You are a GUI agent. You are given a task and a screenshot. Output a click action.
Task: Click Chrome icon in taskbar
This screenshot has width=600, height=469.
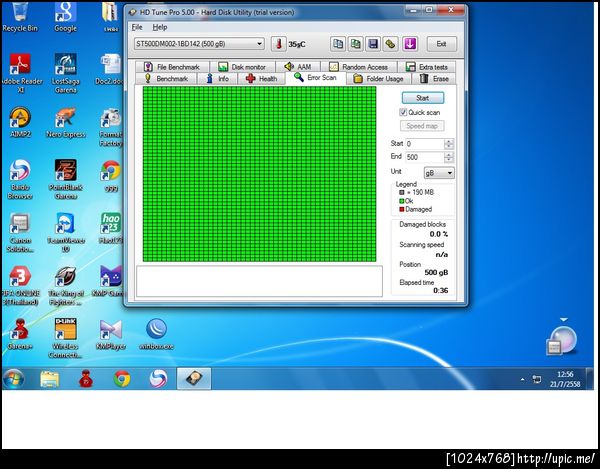[122, 379]
